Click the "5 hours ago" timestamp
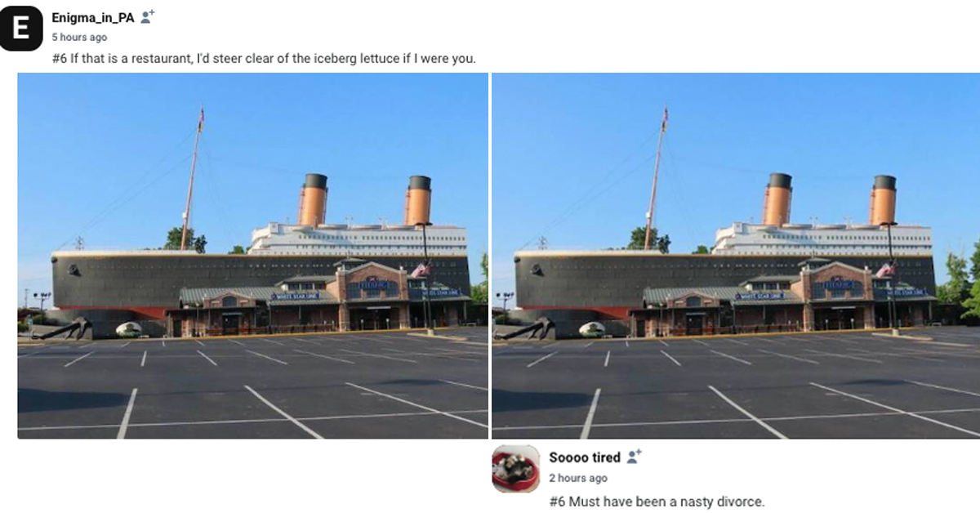 tap(79, 38)
